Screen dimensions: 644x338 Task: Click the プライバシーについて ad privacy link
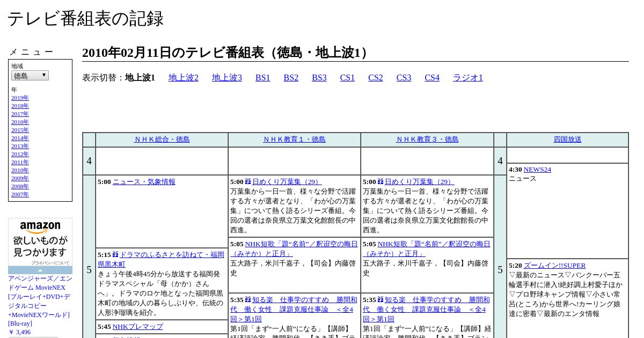coord(50,263)
